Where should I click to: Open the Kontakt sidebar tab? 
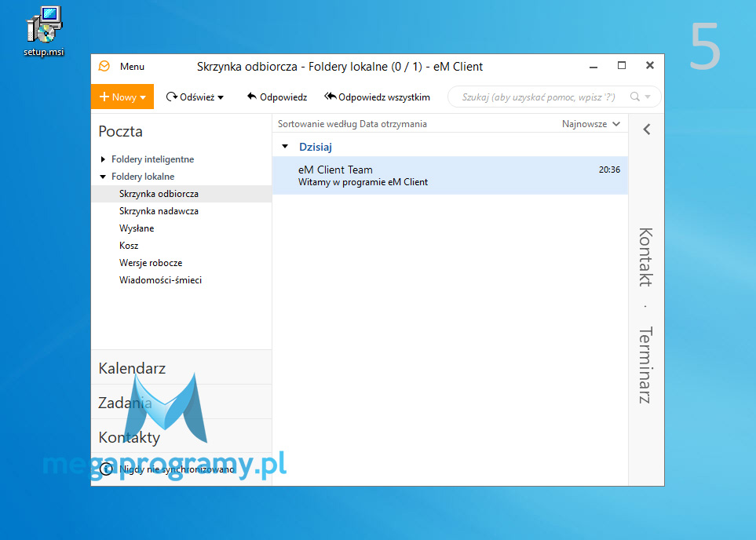pos(645,257)
